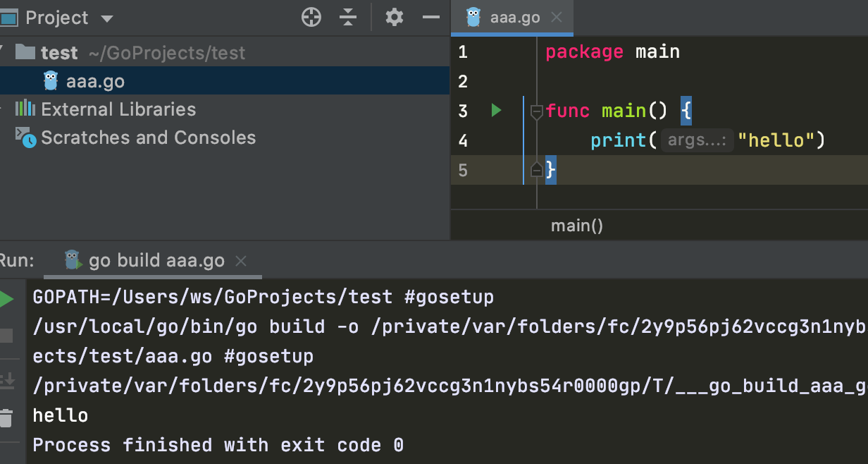The width and height of the screenshot is (868, 464).
Task: Close the aaa.go editor tab
Action: [x=557, y=18]
